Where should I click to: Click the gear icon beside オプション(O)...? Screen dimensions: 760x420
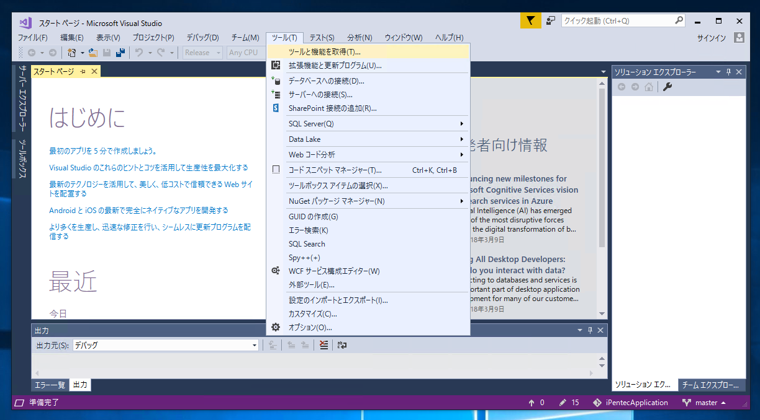(276, 327)
